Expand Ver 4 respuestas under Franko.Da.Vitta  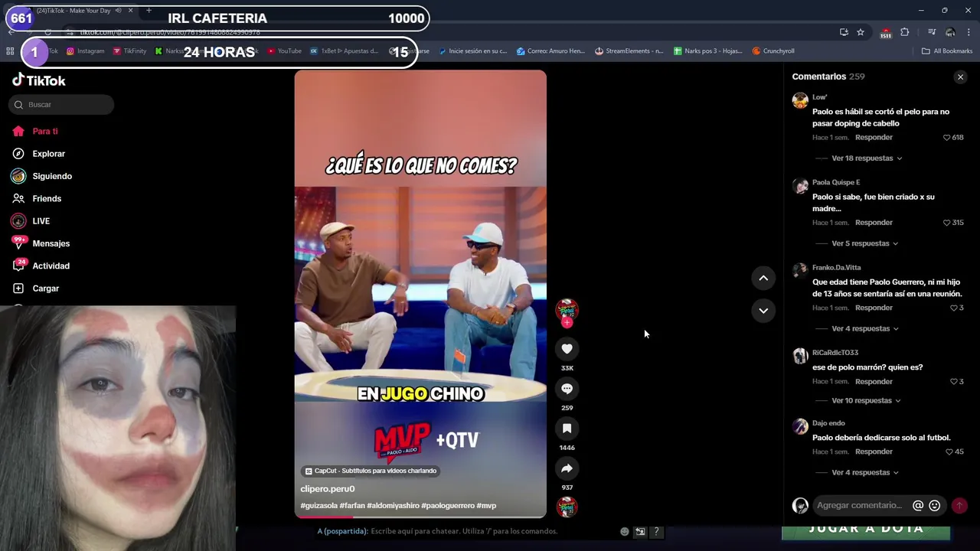click(865, 329)
